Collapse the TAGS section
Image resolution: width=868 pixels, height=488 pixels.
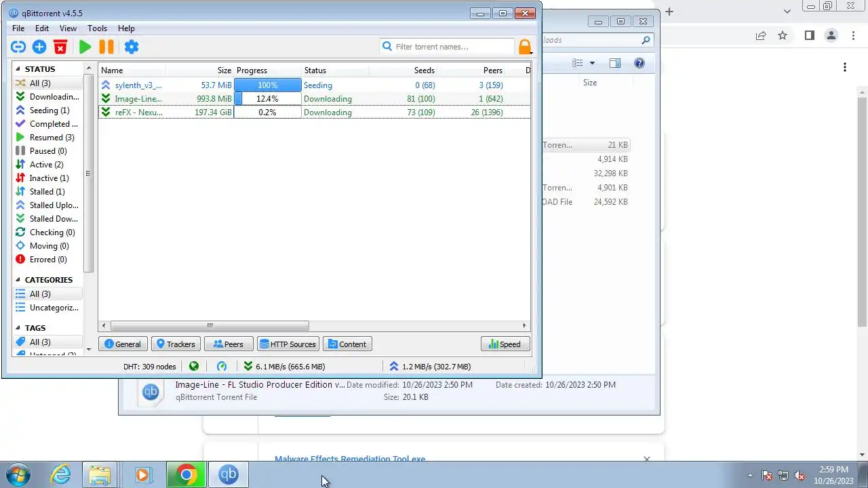click(x=18, y=328)
